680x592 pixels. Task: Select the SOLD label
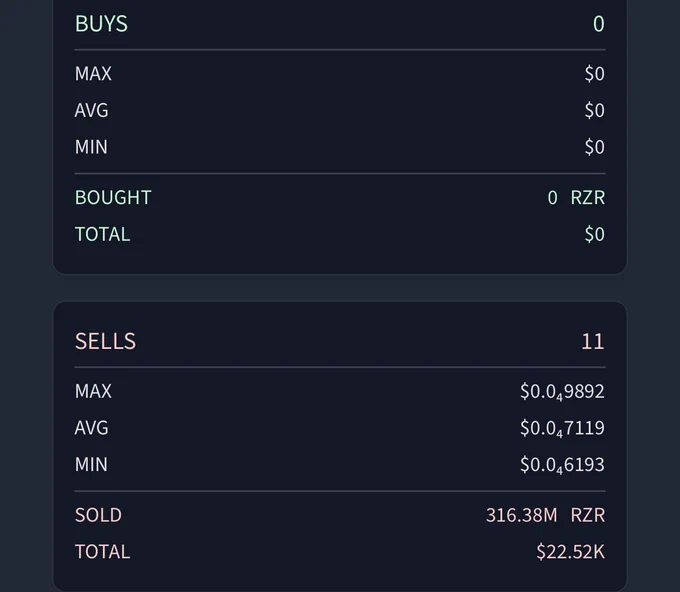98,515
